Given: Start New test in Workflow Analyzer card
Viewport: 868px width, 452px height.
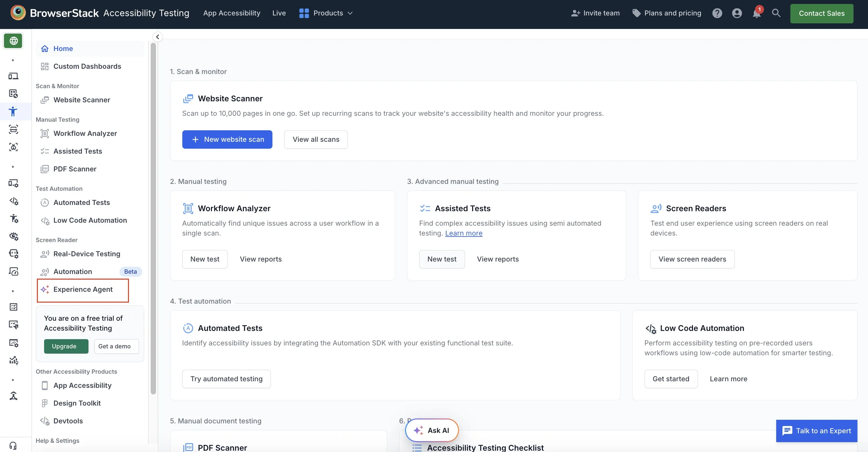Looking at the screenshot, I should tap(205, 259).
